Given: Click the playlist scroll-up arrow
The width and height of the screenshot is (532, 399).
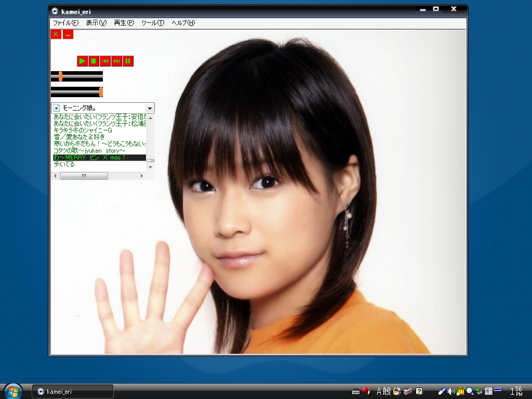Looking at the screenshot, I should point(150,118).
